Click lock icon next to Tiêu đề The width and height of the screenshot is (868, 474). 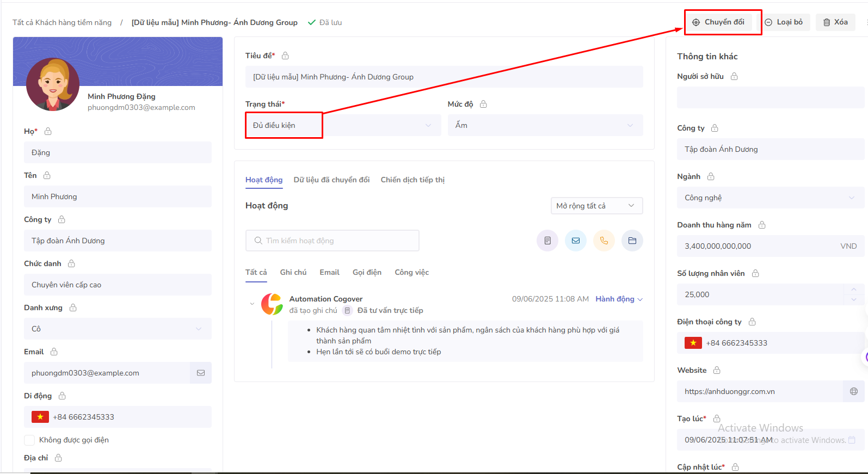coord(285,56)
